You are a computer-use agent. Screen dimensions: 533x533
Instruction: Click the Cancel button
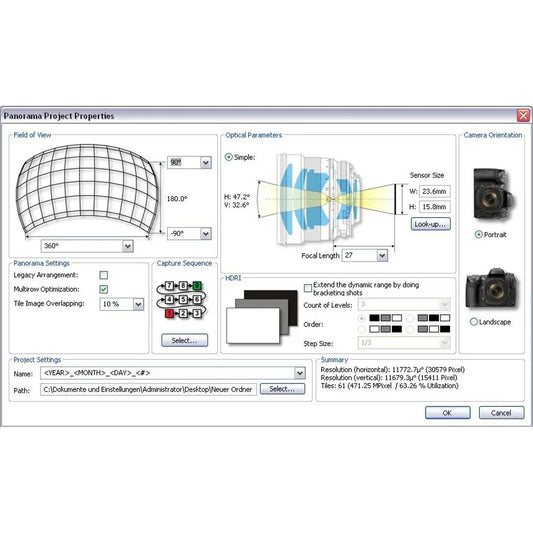501,413
